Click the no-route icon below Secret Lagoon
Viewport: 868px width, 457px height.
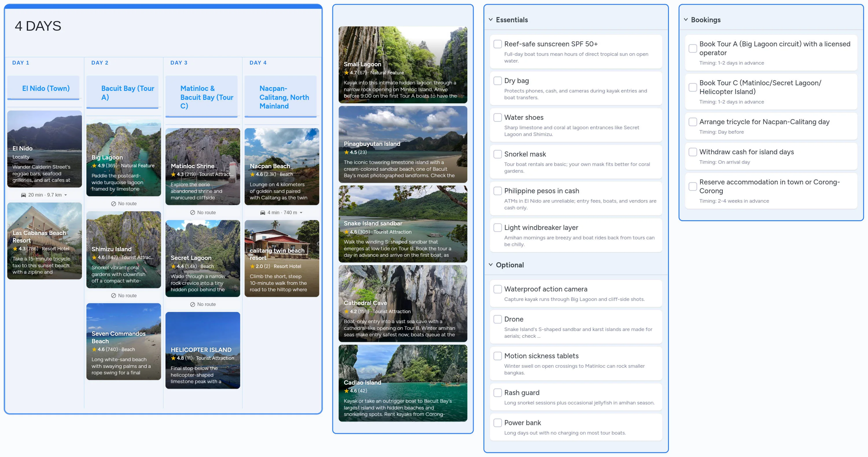click(x=193, y=304)
